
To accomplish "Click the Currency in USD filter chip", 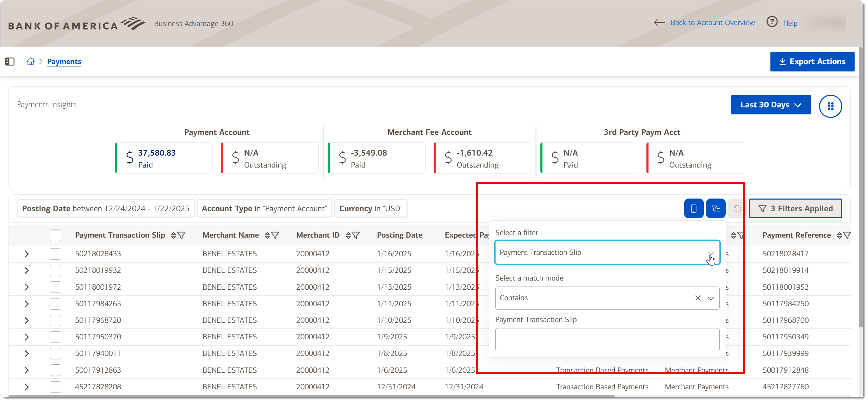I will pos(371,208).
